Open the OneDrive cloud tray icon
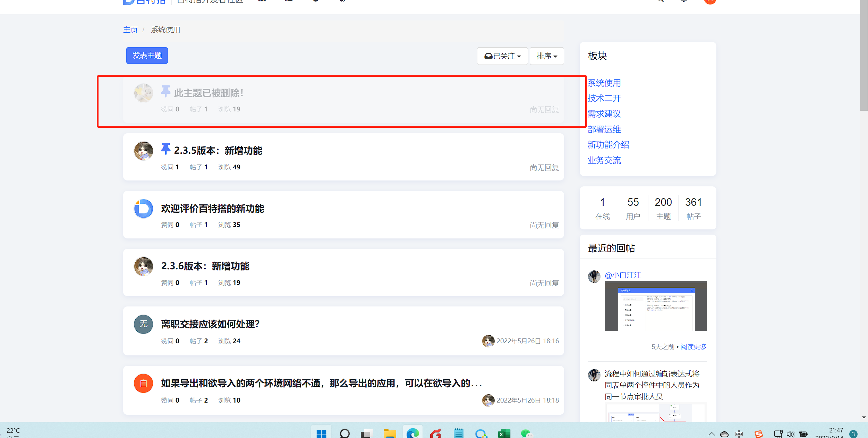 724,434
